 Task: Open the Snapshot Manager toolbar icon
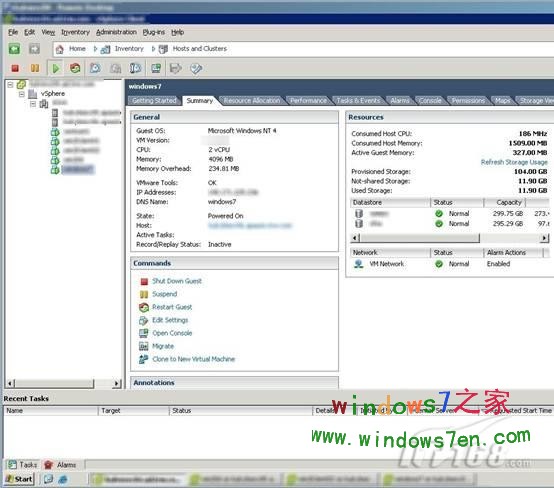pyautogui.click(x=135, y=68)
